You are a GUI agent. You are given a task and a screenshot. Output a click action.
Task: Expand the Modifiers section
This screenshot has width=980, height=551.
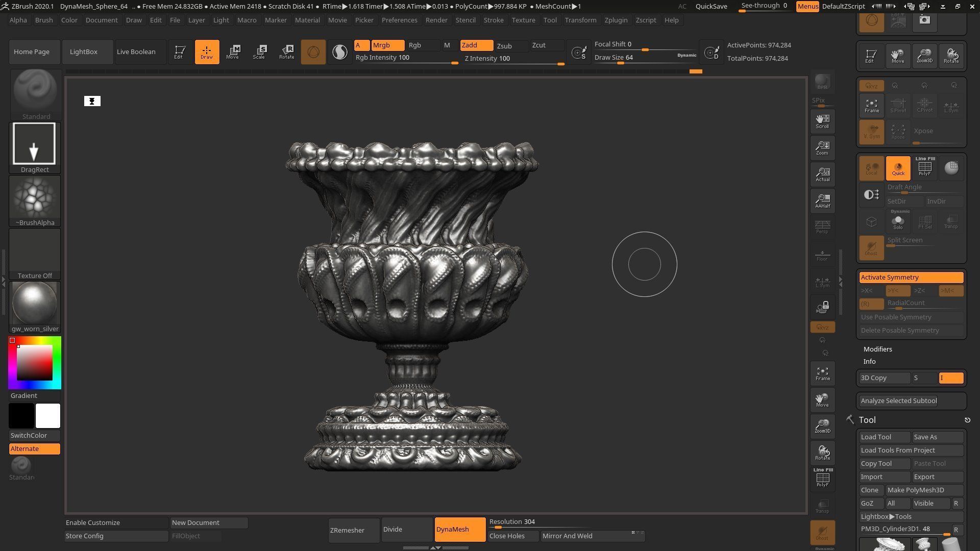coord(877,349)
